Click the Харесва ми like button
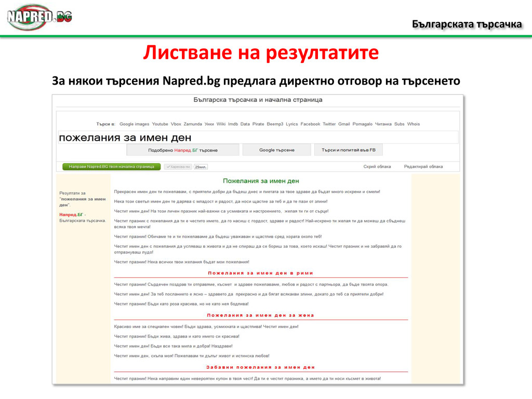The width and height of the screenshot is (532, 399). point(178,167)
